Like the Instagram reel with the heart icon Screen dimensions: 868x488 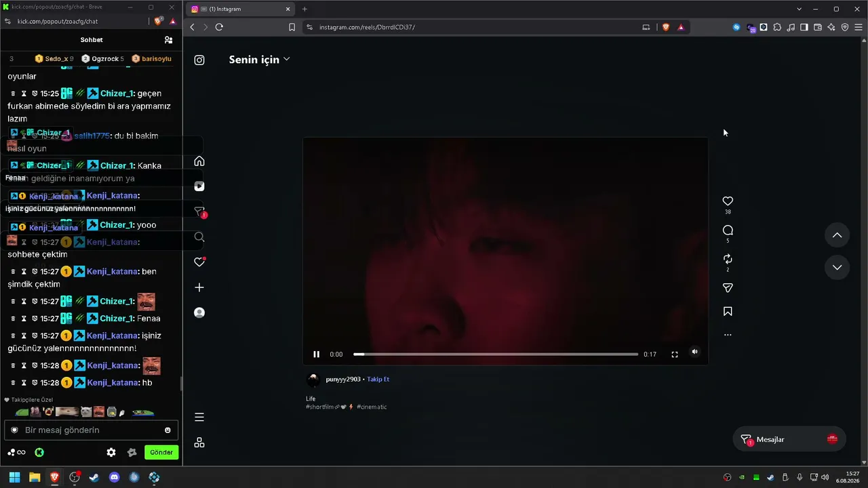click(728, 201)
